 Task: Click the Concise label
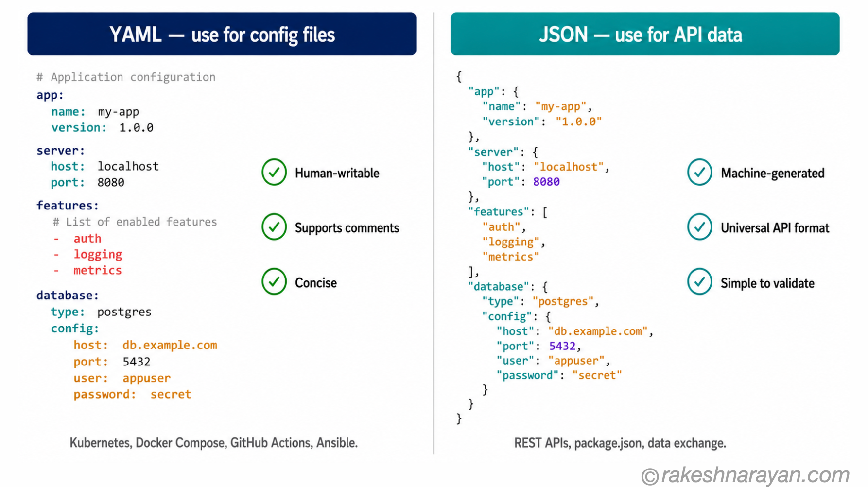[316, 283]
